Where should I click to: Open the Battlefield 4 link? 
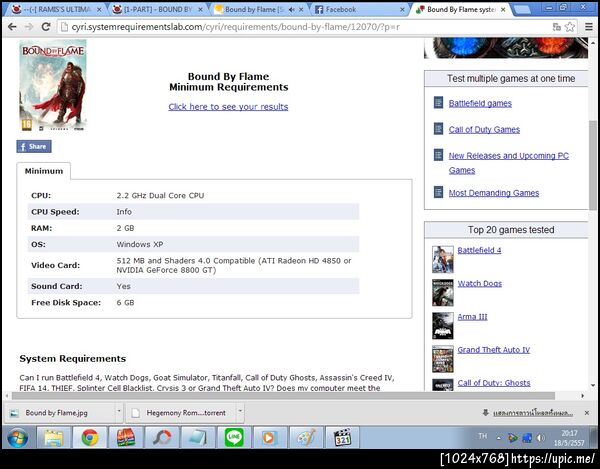[479, 250]
